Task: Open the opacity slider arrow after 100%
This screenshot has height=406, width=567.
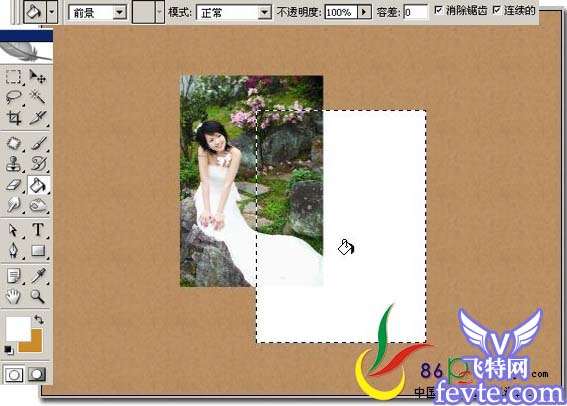Action: point(364,13)
